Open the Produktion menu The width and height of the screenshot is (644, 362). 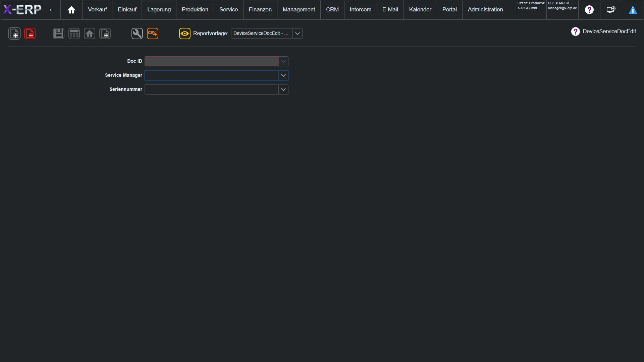pyautogui.click(x=195, y=10)
